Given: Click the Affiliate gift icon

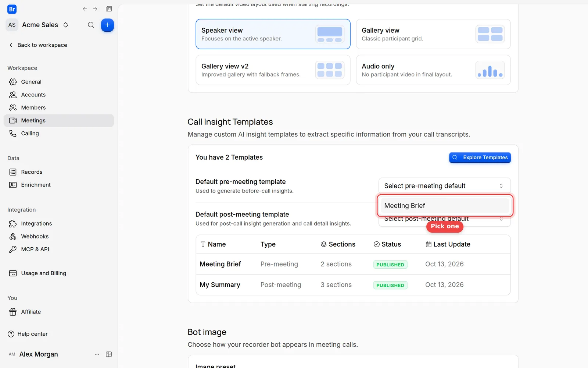Looking at the screenshot, I should [13, 312].
